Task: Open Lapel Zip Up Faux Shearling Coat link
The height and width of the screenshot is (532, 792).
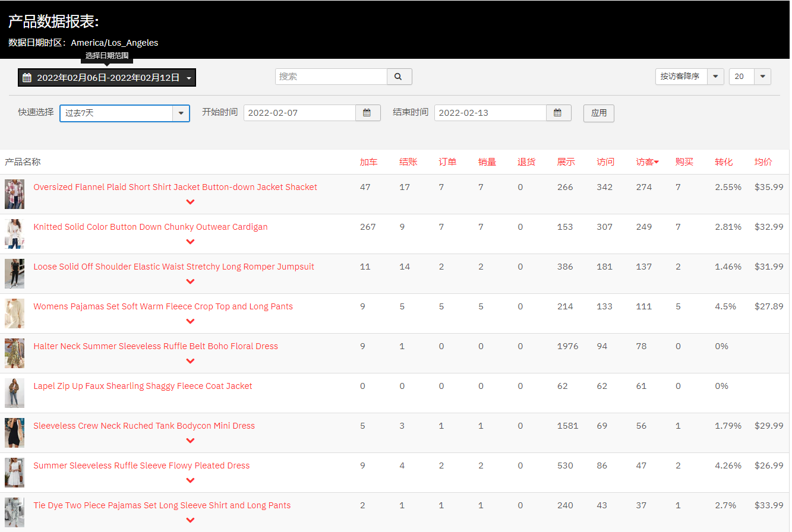Action: point(143,386)
